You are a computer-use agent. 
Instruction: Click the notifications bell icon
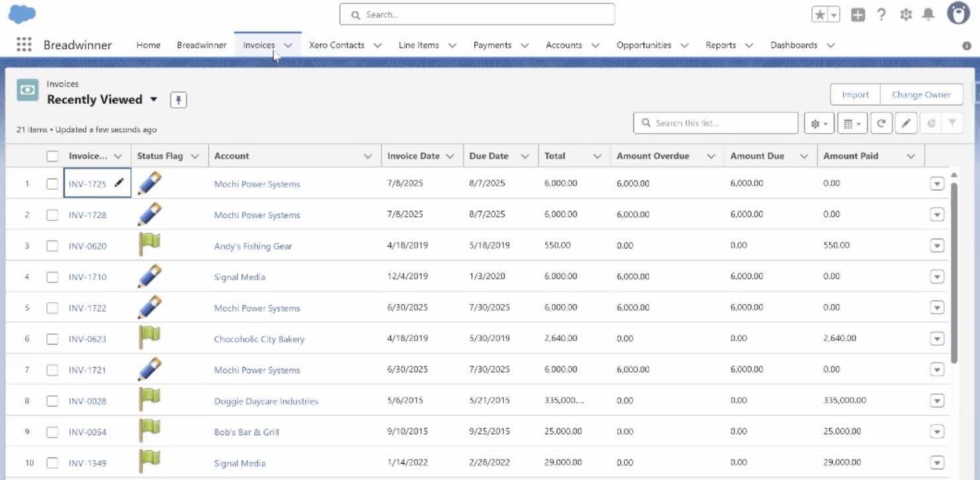coord(928,15)
